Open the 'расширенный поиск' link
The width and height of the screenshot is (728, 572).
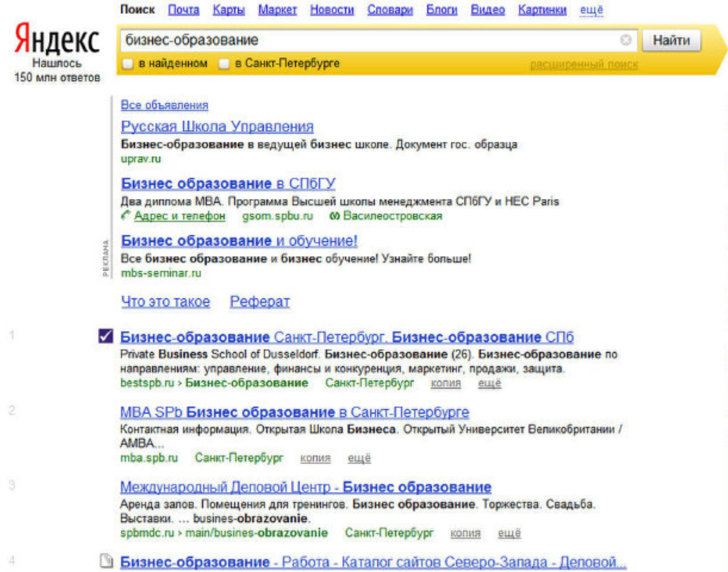tap(583, 64)
